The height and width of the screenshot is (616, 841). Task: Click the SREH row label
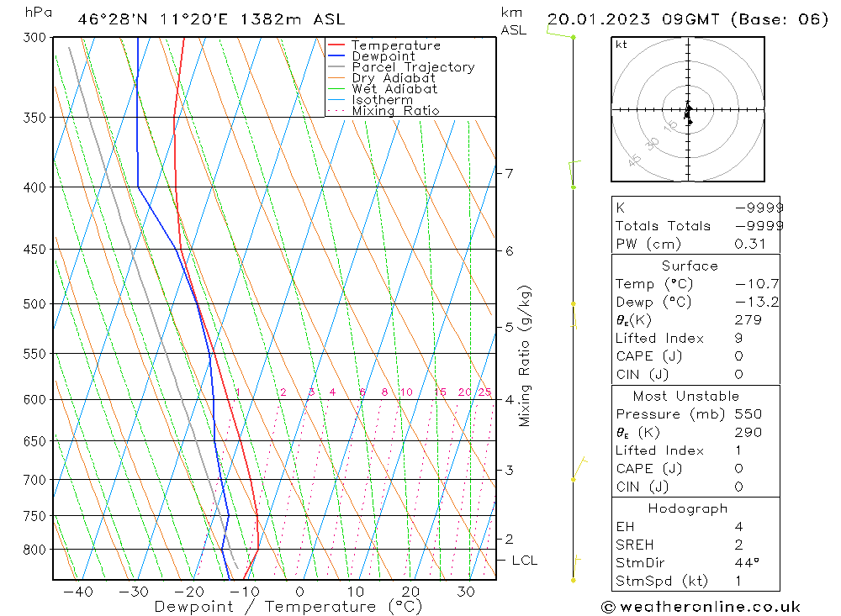point(634,545)
